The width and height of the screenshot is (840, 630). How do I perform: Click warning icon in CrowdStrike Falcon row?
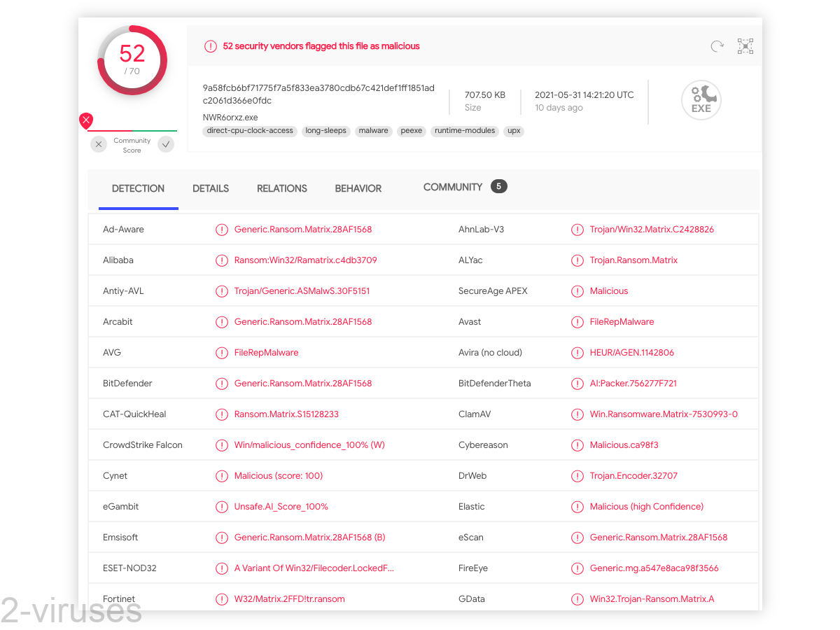222,445
